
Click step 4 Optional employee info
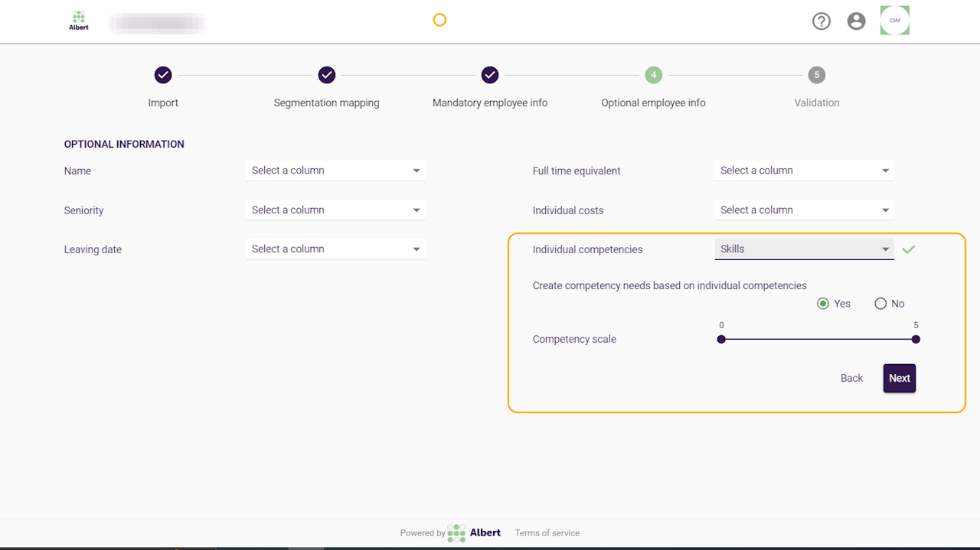[653, 75]
